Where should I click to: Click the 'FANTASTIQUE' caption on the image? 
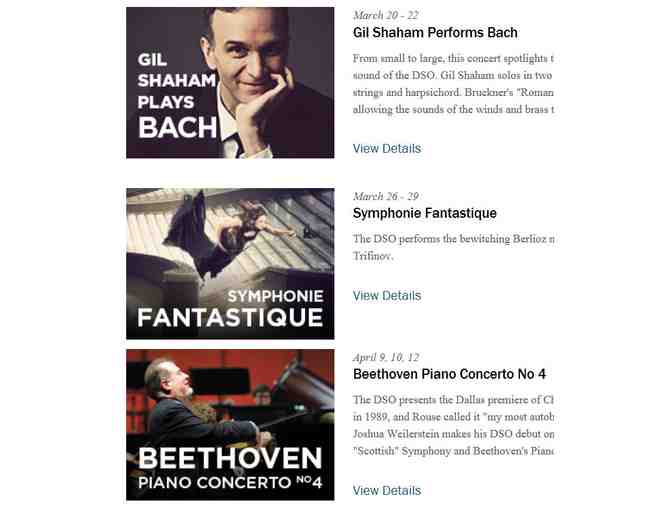click(230, 318)
